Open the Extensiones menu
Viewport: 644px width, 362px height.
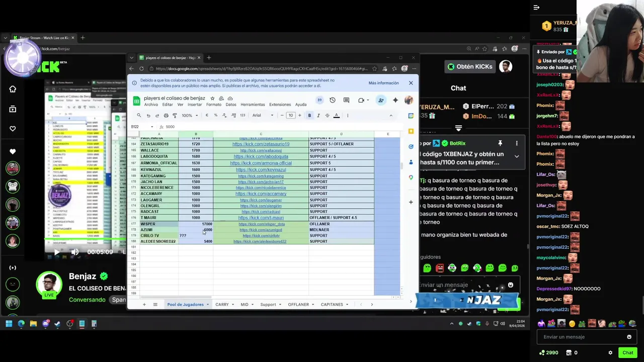[280, 105]
